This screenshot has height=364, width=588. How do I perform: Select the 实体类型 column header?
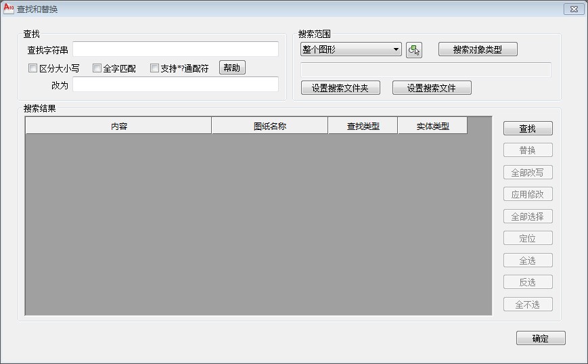432,126
